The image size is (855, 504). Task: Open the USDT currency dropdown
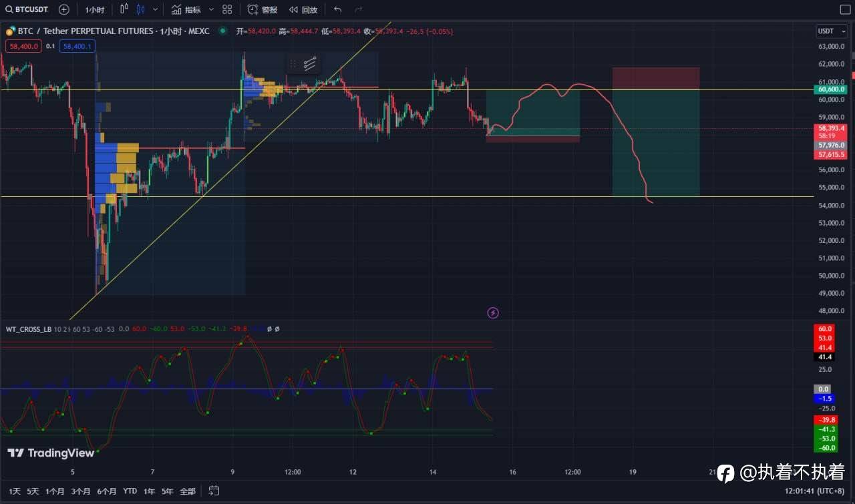point(830,31)
